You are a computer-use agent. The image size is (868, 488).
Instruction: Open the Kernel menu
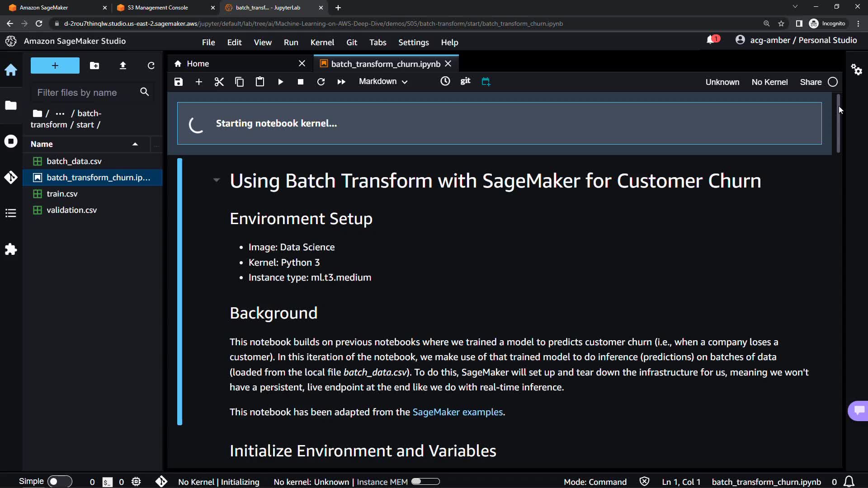322,42
